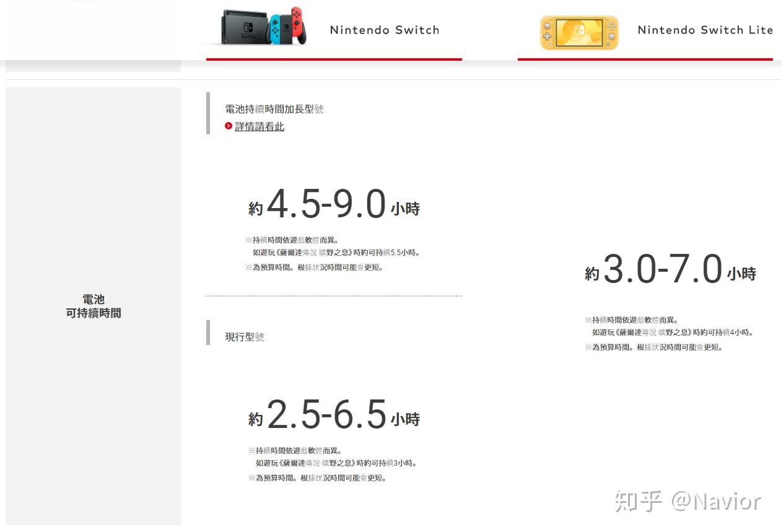This screenshot has height=532, width=781.
Task: Click the note mentioning 5.5小時 Zelda playtime
Action: pyautogui.click(x=336, y=252)
